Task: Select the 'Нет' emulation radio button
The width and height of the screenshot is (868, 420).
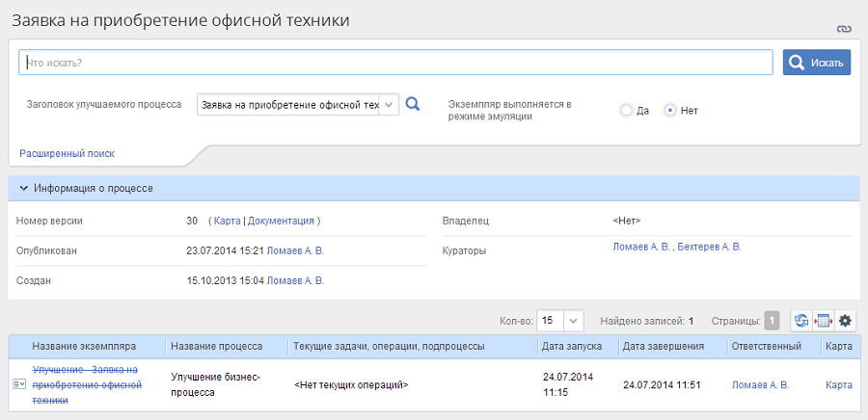Action: (670, 110)
